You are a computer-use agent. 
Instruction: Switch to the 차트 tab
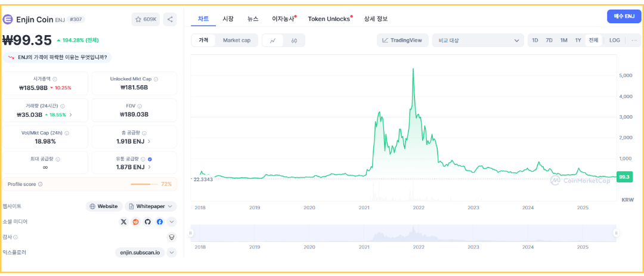click(203, 18)
